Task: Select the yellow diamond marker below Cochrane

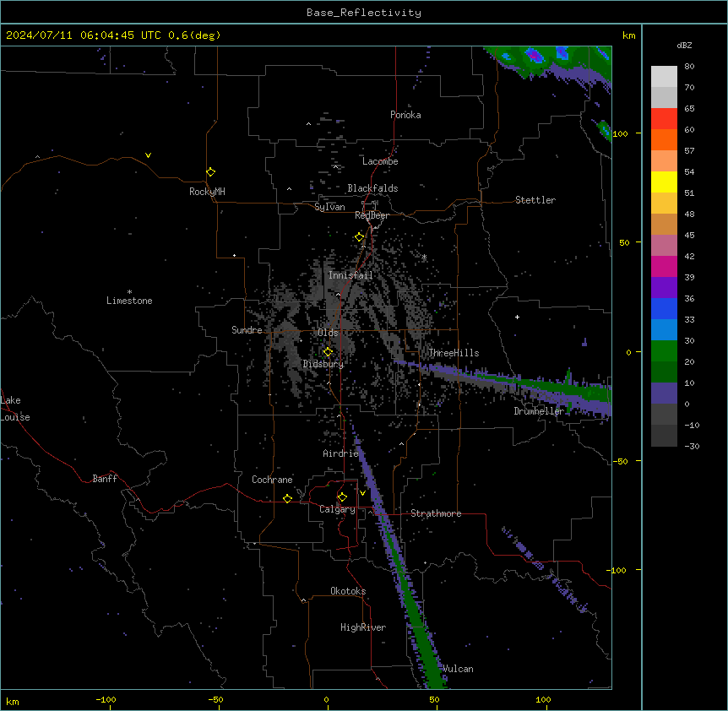Action: [x=287, y=498]
